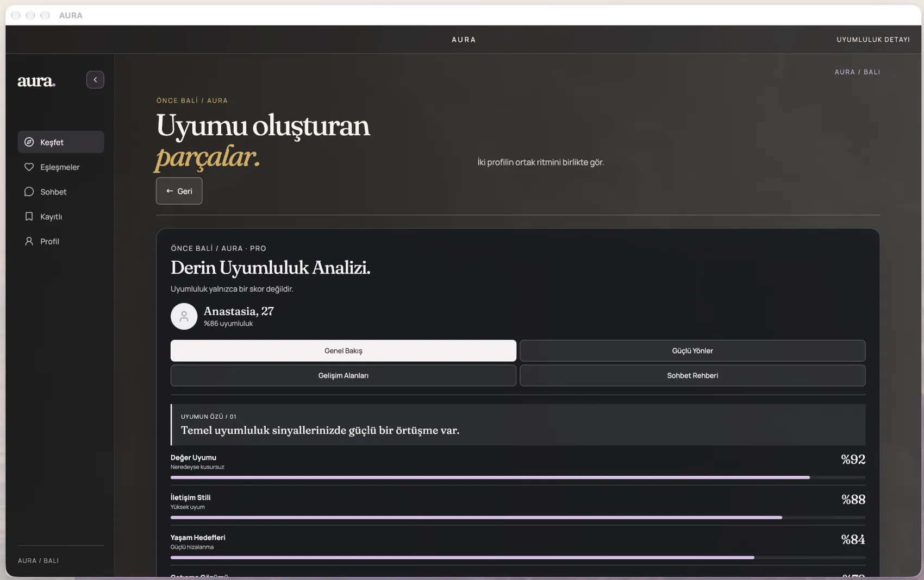Click the İletişim Stili progress bar
The height and width of the screenshot is (580, 924).
coord(517,518)
